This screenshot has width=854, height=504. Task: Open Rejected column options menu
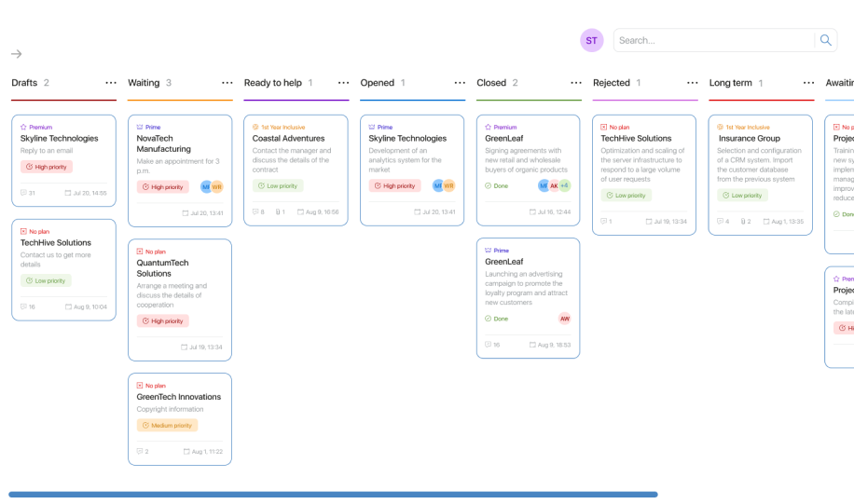click(692, 83)
